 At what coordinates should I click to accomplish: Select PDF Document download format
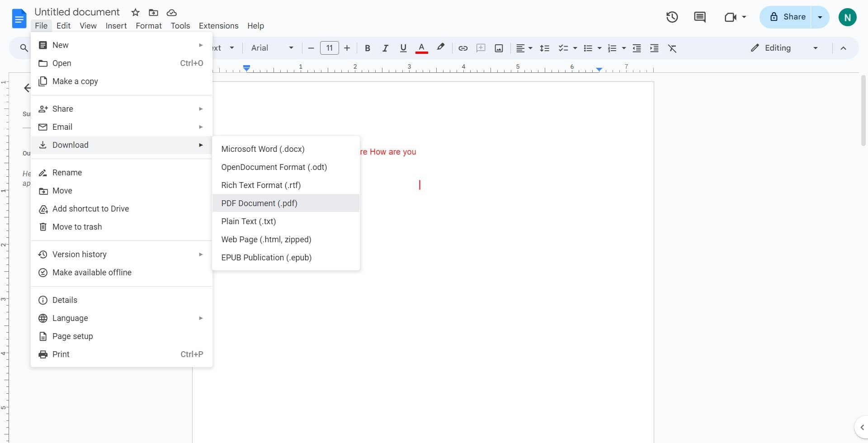click(x=259, y=203)
